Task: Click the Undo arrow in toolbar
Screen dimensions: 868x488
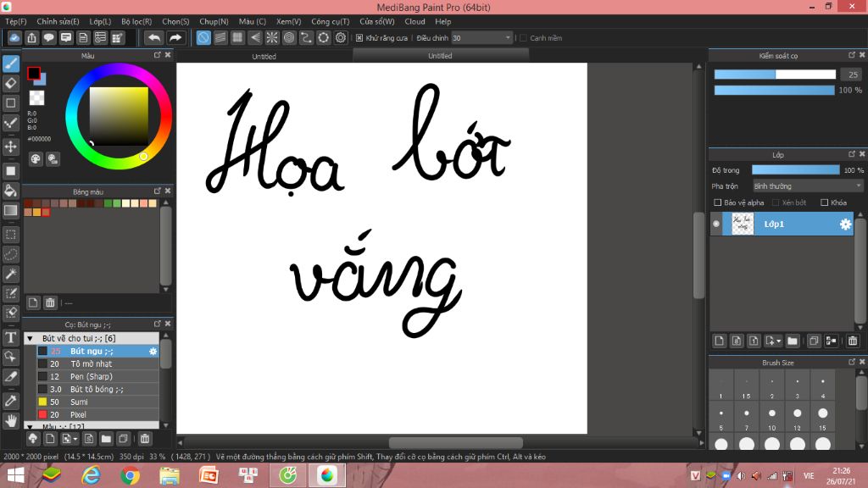Action: click(154, 37)
